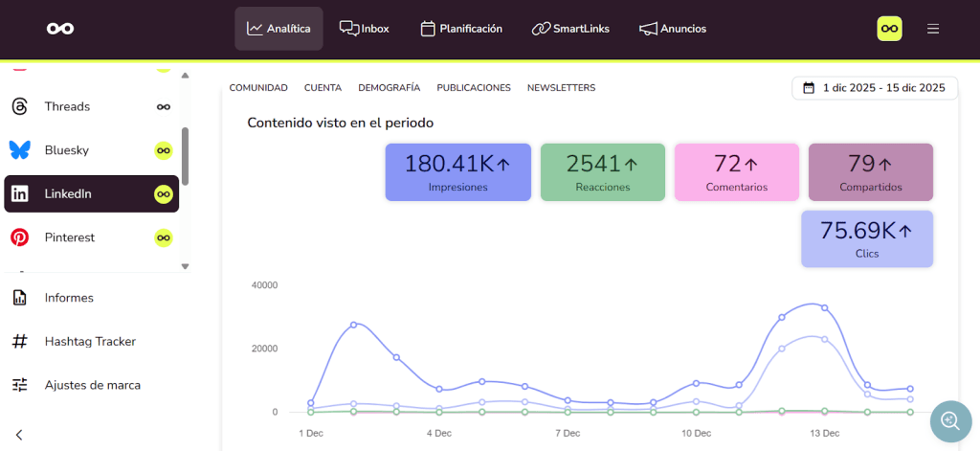Click the sidebar network list scrollbar

185,156
